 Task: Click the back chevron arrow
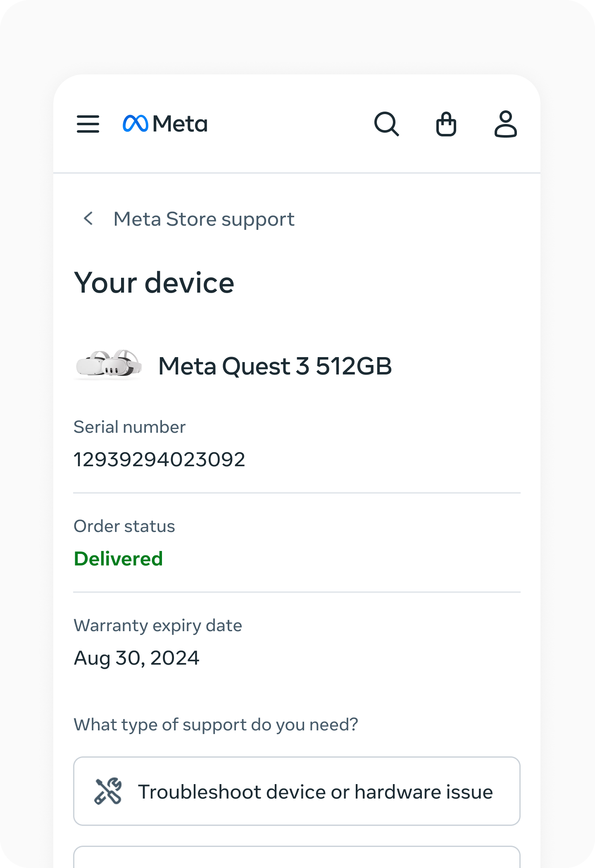pyautogui.click(x=88, y=219)
